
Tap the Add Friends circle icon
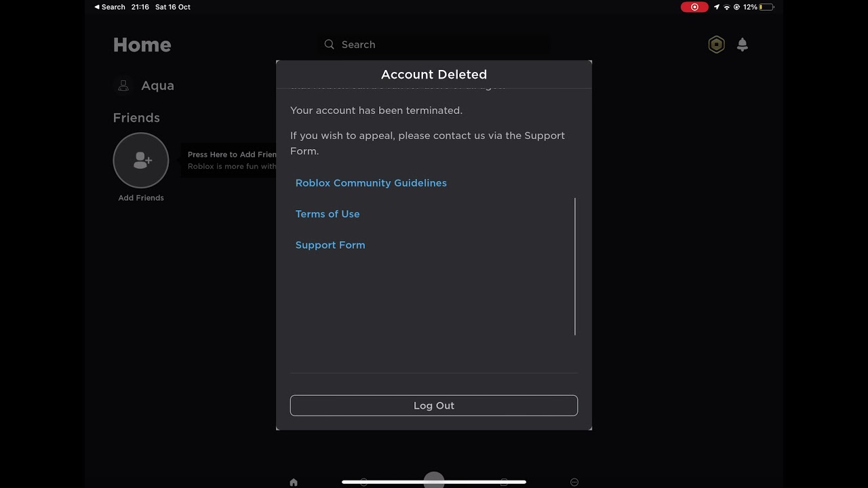(141, 161)
